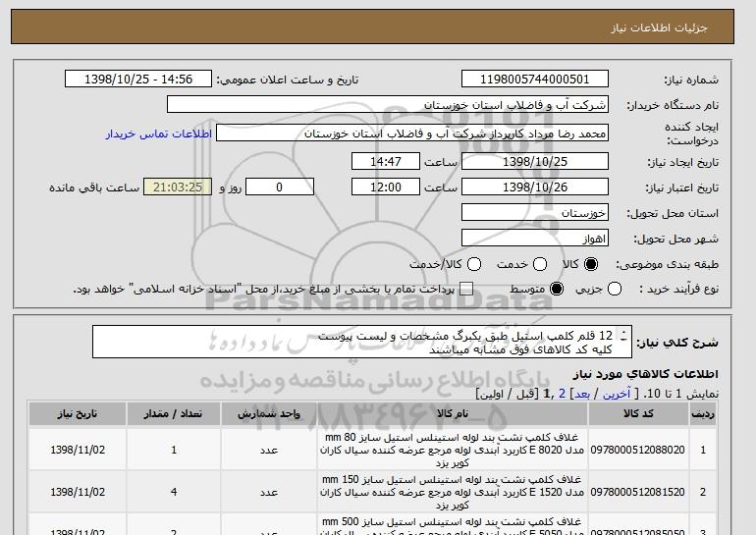Click section heading اطلاعات کالاهای مورد نیاز
Viewport: 756px width, 535px height.
coord(646,374)
